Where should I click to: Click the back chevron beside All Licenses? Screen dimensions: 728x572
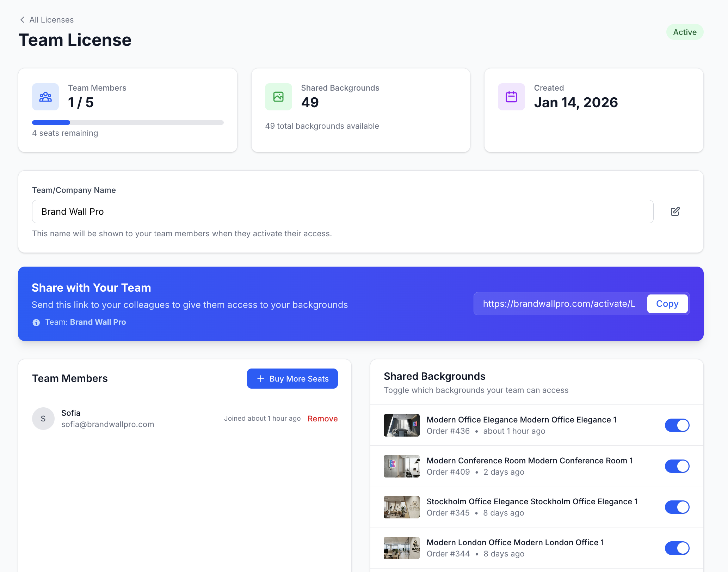pos(22,20)
